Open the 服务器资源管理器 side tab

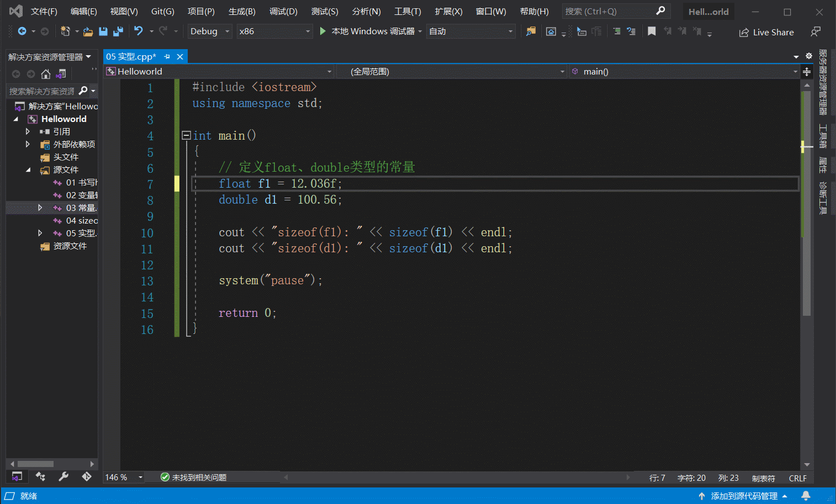[823, 82]
